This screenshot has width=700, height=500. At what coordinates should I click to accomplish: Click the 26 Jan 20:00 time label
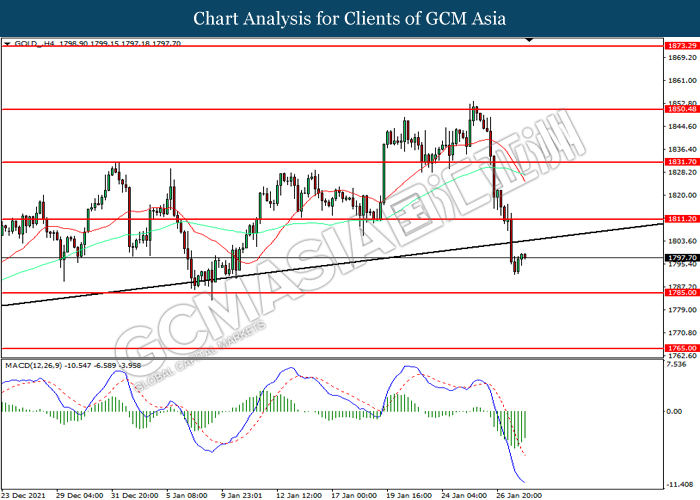(x=519, y=495)
